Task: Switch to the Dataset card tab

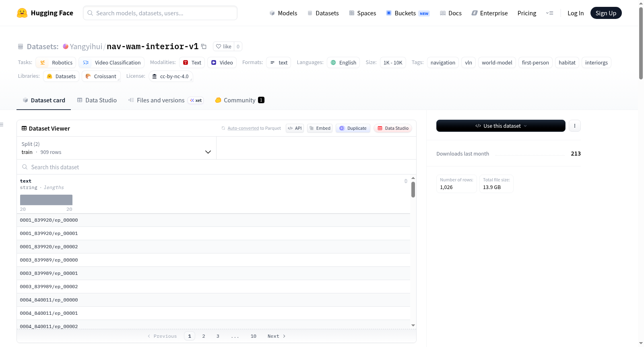Action: pos(44,100)
